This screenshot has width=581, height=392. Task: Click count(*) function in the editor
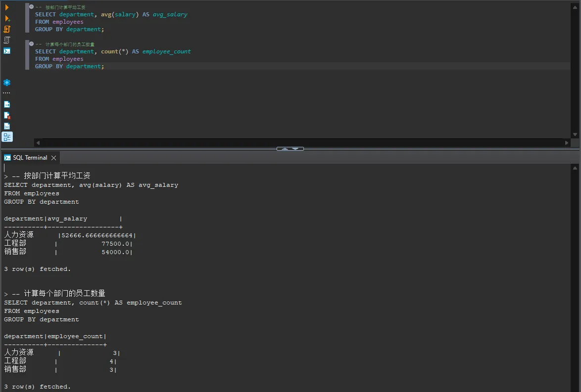coord(114,51)
